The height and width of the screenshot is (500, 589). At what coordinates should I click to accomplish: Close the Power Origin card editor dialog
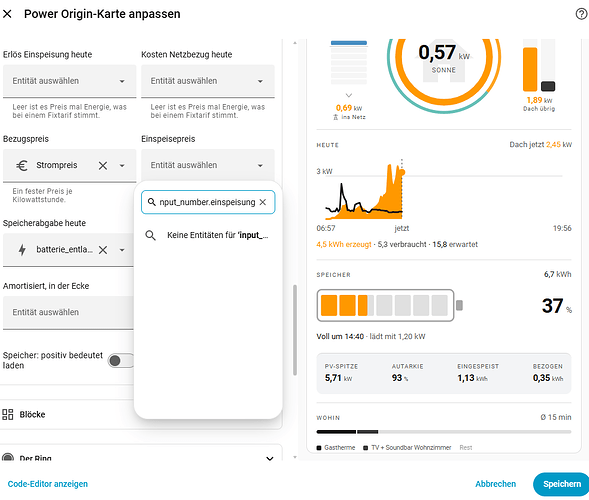(x=7, y=14)
